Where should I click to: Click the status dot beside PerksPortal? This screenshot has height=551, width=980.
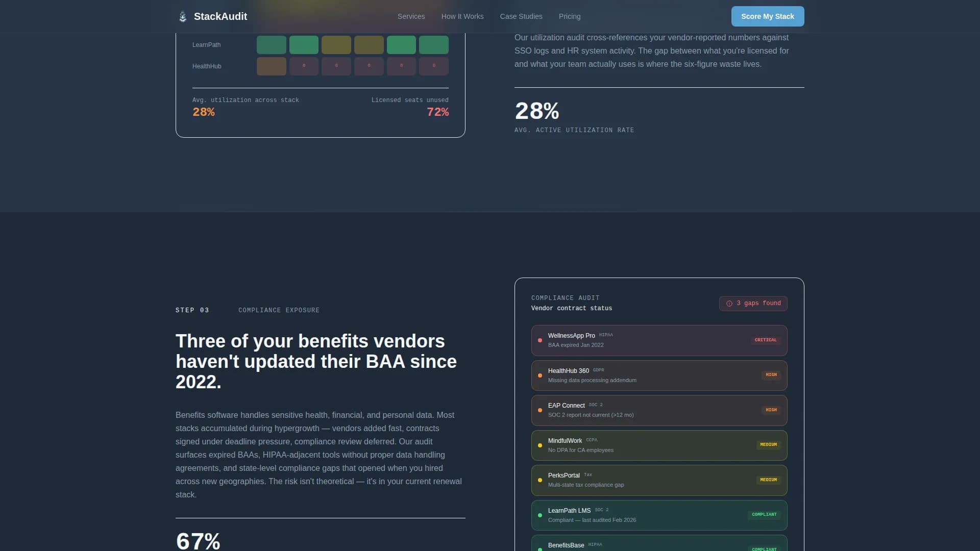[541, 480]
